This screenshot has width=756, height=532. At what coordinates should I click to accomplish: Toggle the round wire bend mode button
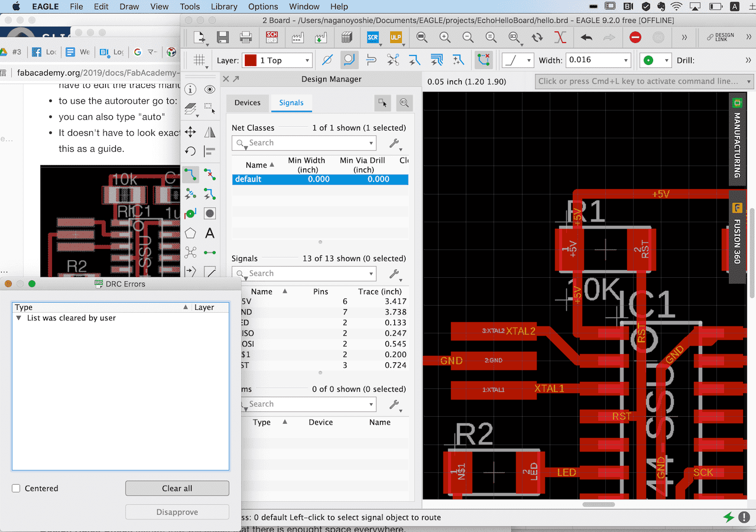[x=349, y=60]
